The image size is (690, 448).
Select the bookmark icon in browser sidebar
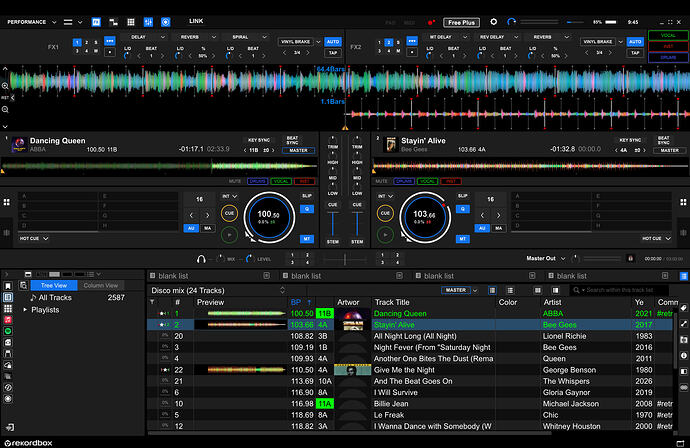[x=8, y=286]
